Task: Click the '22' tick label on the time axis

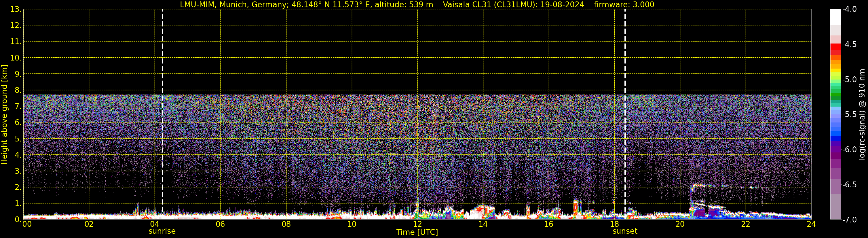Action: [746, 224]
